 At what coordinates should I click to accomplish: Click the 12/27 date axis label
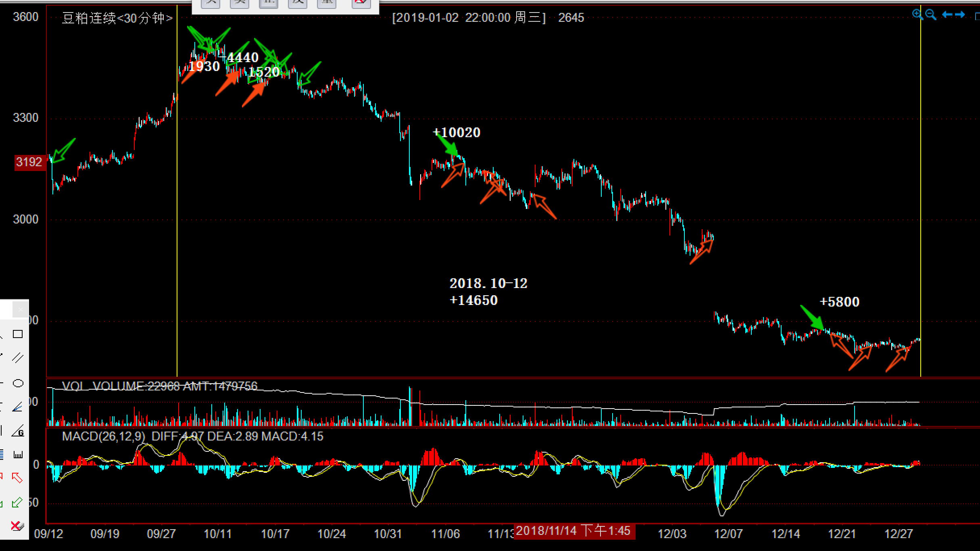[899, 534]
